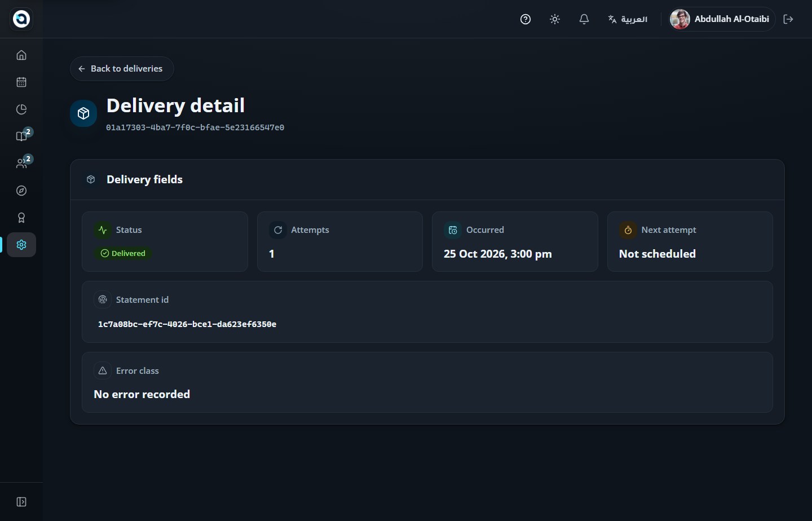Click the date 25 Oct 2026, 3:00 pm

[498, 254]
